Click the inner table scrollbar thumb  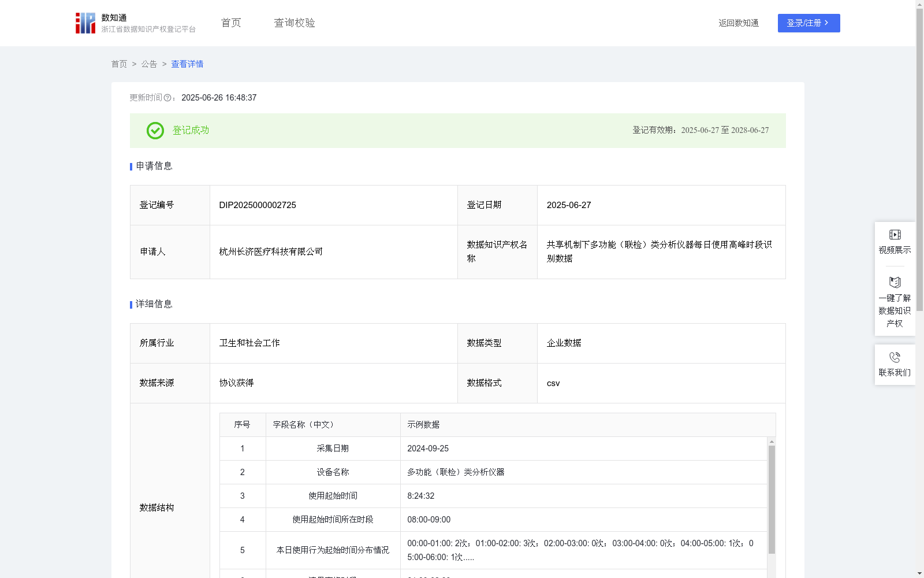772,499
